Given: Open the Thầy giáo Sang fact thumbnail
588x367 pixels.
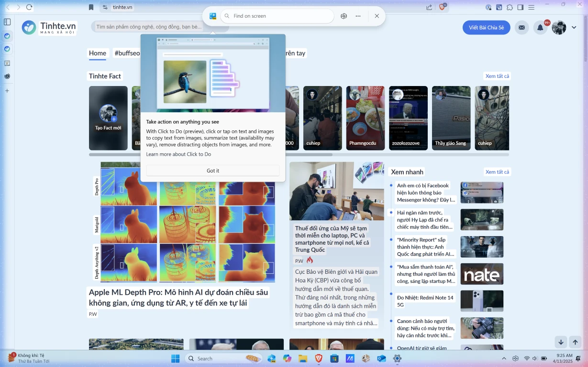Looking at the screenshot, I should 451,118.
